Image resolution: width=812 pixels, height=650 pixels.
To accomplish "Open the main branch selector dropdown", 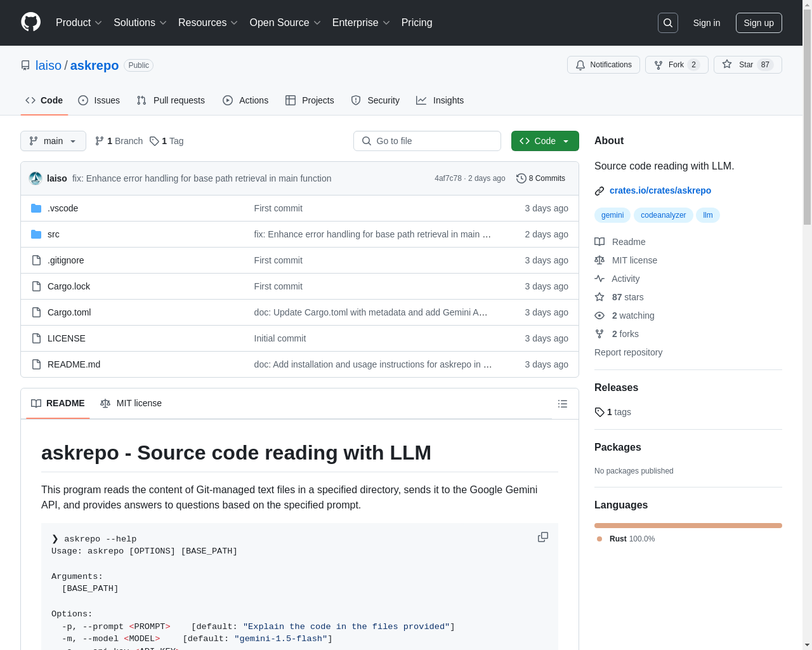I will 53,141.
